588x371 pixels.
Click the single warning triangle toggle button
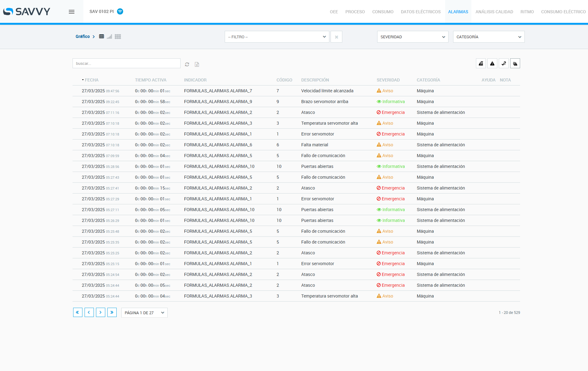click(492, 64)
